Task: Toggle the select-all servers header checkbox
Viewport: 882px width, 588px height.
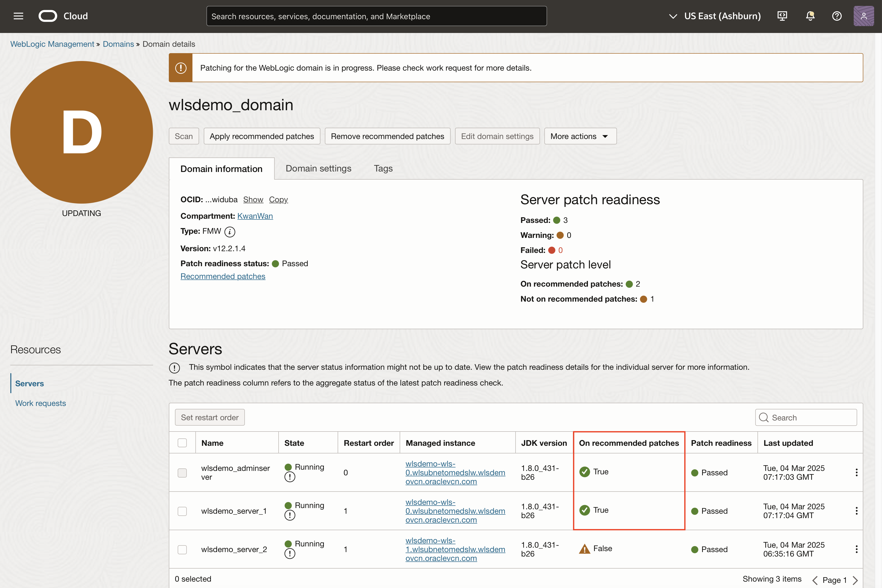Action: (x=182, y=443)
